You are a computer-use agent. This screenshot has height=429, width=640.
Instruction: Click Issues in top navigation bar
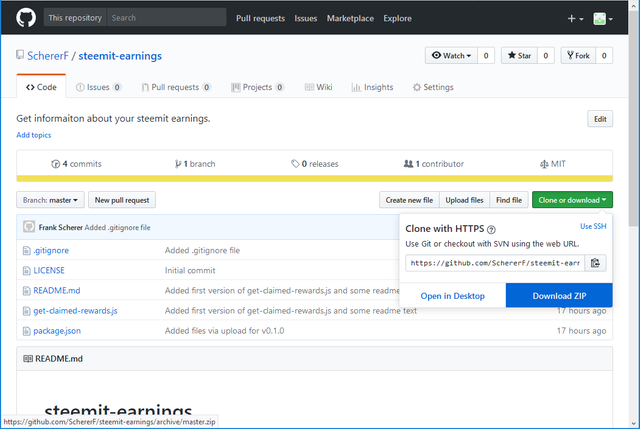click(306, 18)
